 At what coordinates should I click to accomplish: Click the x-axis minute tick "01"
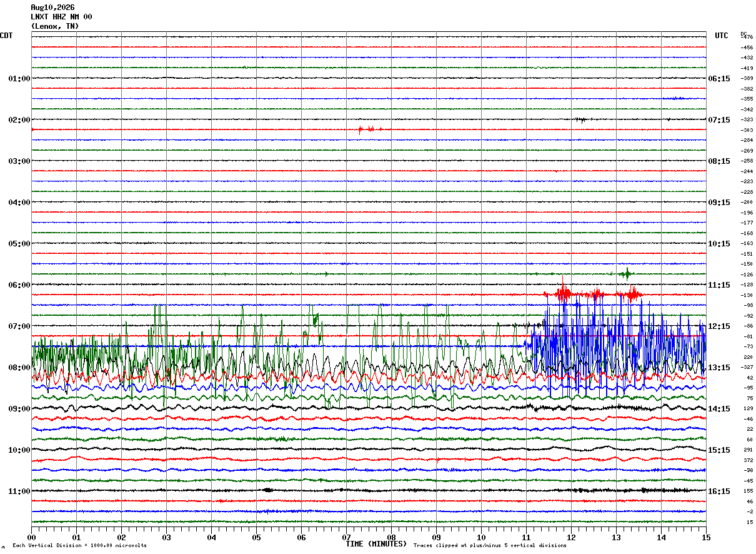[76, 537]
